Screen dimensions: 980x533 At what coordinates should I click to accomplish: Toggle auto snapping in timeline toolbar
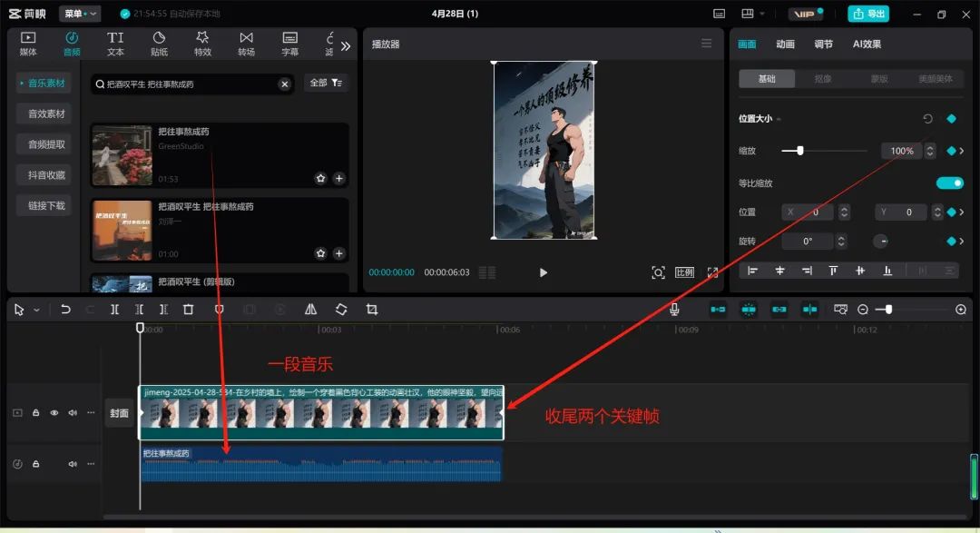pyautogui.click(x=748, y=309)
